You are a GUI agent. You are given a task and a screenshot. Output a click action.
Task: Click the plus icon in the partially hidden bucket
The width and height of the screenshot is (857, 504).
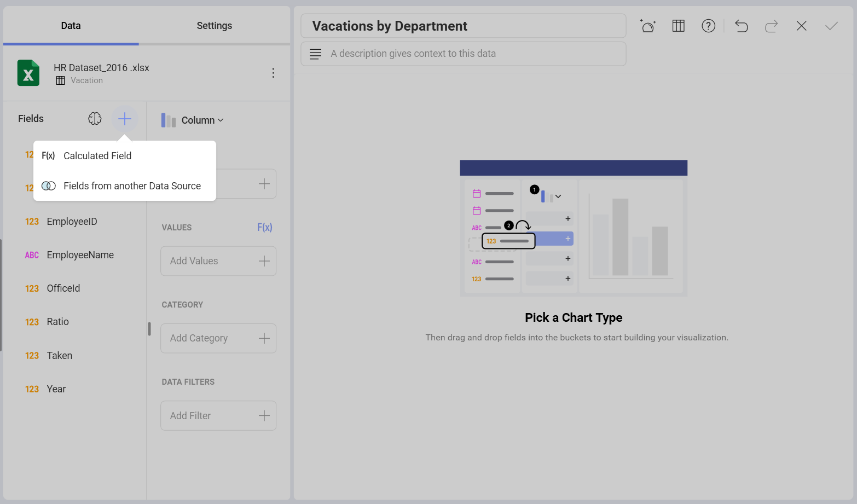pos(264,184)
